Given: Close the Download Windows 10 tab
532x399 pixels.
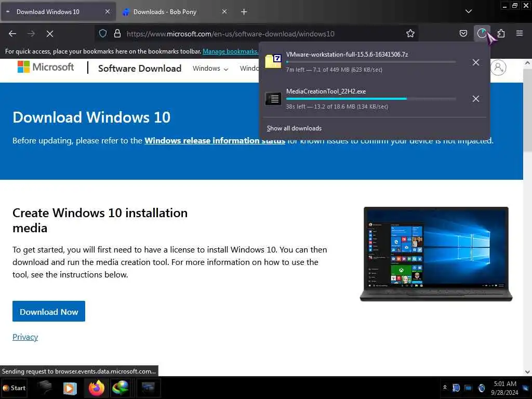Looking at the screenshot, I should point(108,11).
